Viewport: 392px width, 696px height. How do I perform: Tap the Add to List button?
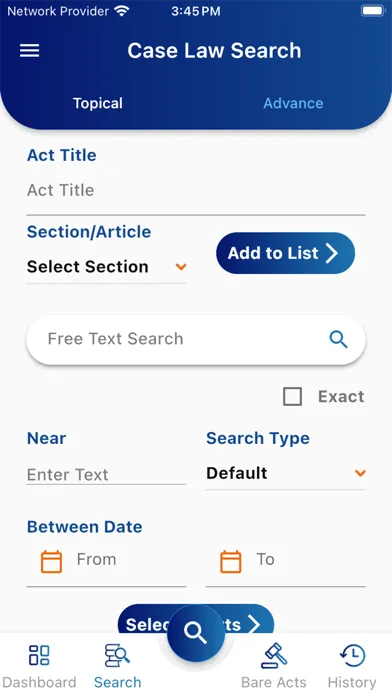(285, 253)
